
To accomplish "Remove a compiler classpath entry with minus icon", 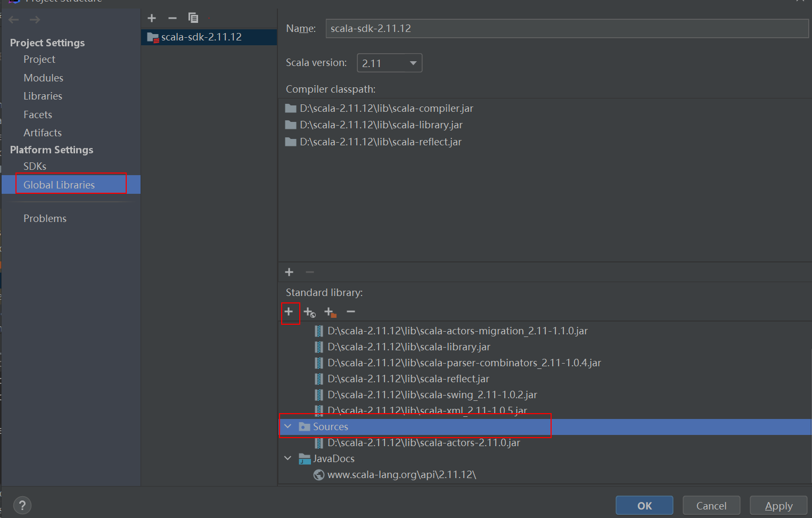I will pyautogui.click(x=309, y=272).
